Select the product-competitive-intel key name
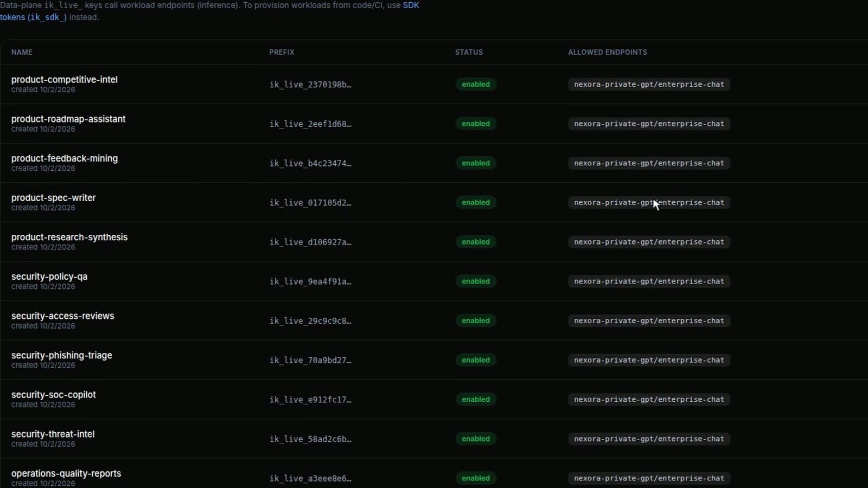Screen dimensions: 868x488 [x=65, y=80]
